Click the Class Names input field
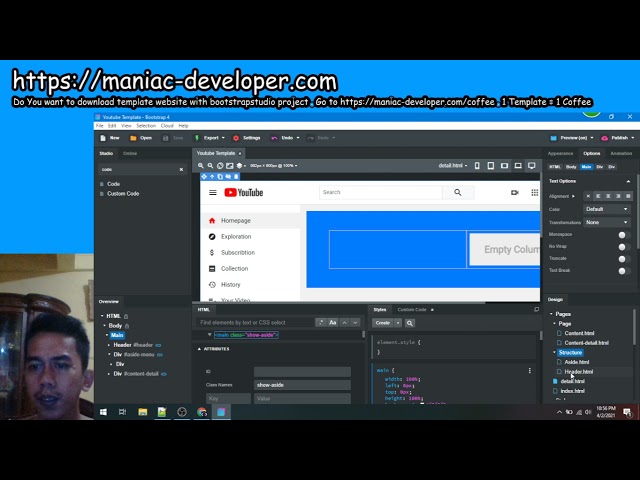Viewport: 640px width, 480px height. [302, 385]
